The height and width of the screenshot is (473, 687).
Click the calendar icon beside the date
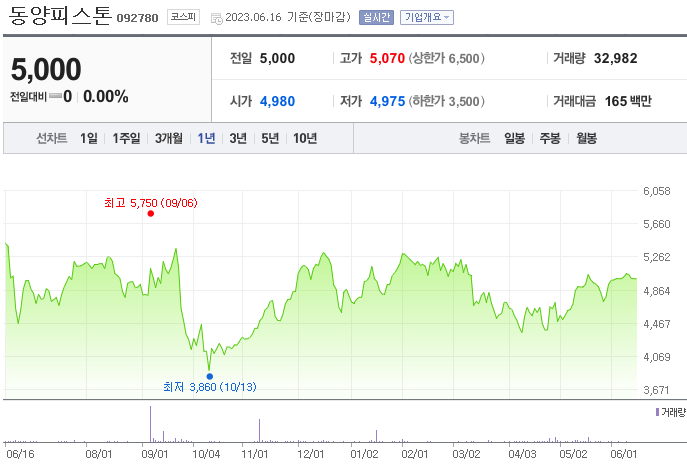coord(216,18)
